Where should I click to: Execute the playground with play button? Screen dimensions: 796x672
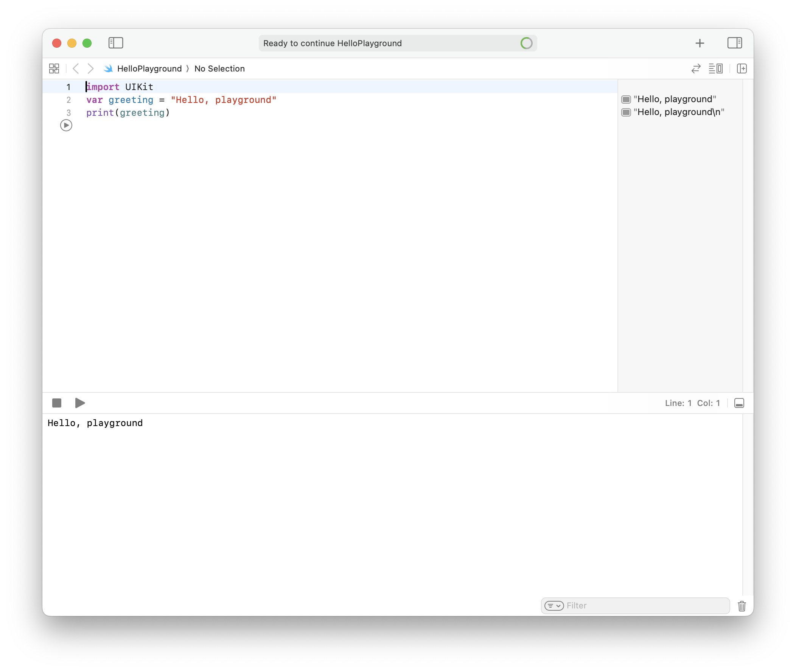tap(80, 403)
